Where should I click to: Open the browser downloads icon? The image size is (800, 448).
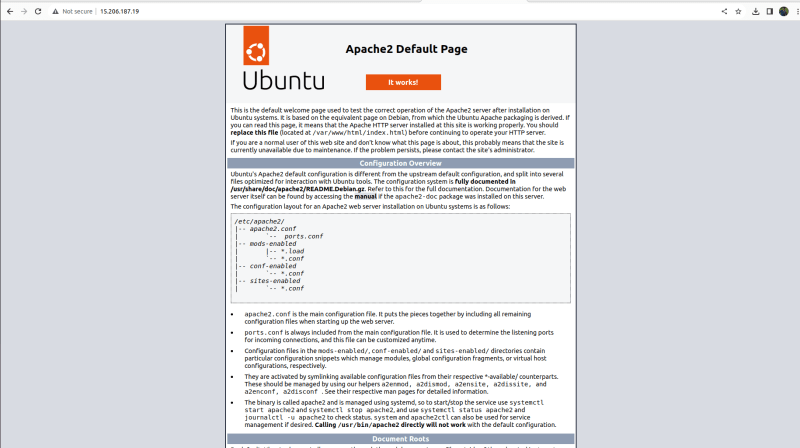click(x=756, y=11)
